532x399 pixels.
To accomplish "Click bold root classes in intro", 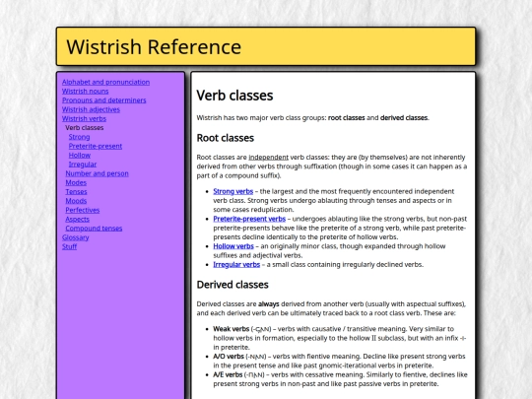I will click(x=347, y=118).
